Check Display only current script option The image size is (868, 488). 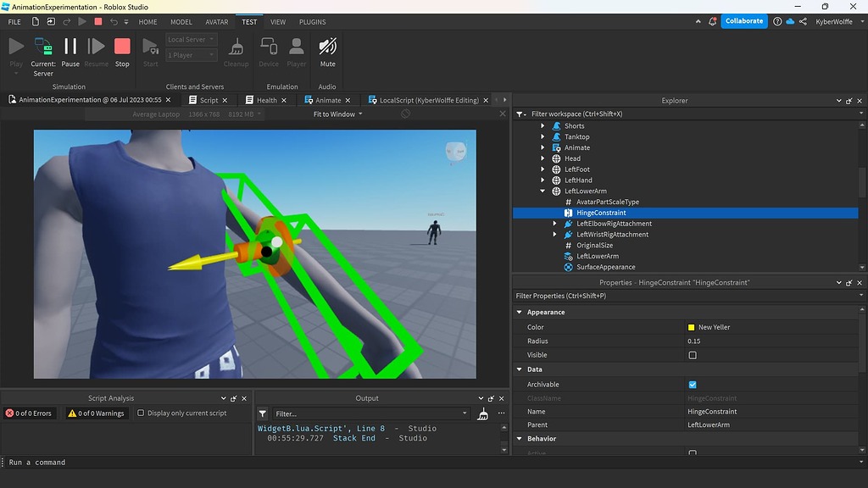point(142,413)
